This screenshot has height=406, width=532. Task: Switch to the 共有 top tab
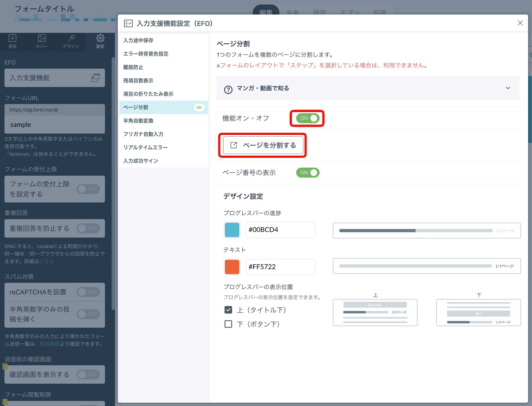(293, 12)
